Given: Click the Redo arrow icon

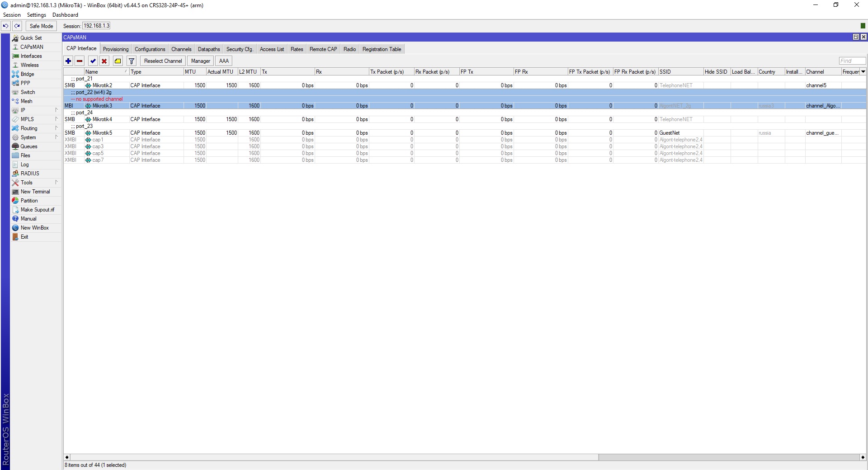Looking at the screenshot, I should point(17,26).
